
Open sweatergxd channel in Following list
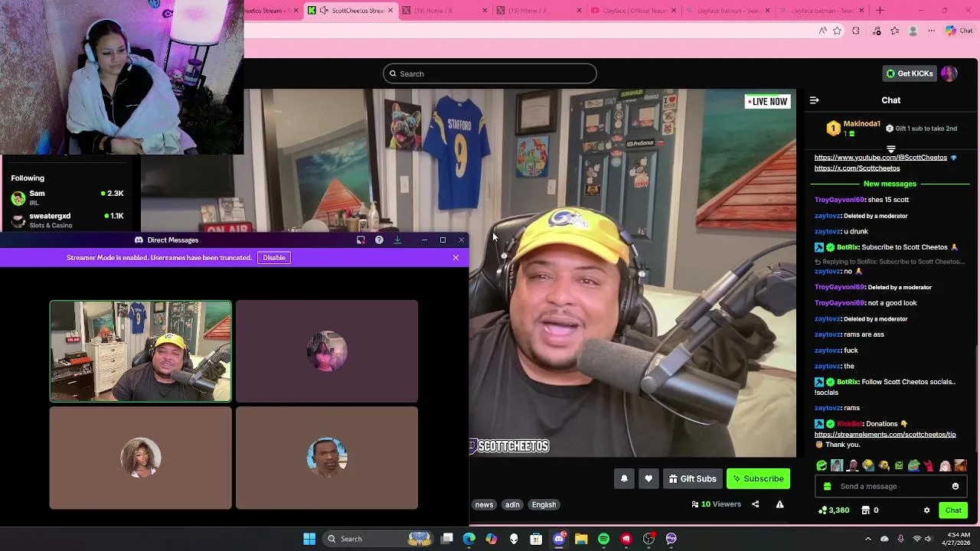coord(67,220)
